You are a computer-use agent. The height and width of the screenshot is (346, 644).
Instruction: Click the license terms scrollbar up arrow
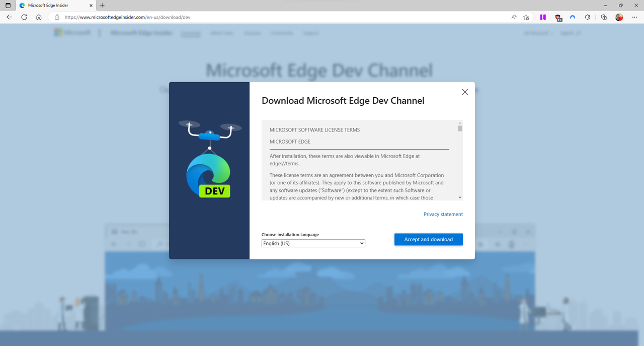pos(460,123)
